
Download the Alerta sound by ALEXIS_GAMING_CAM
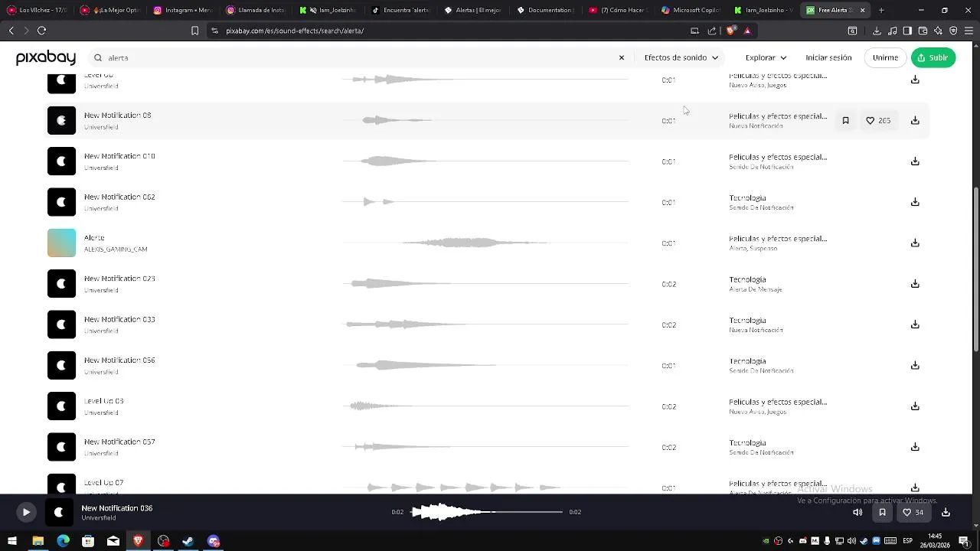pyautogui.click(x=915, y=243)
